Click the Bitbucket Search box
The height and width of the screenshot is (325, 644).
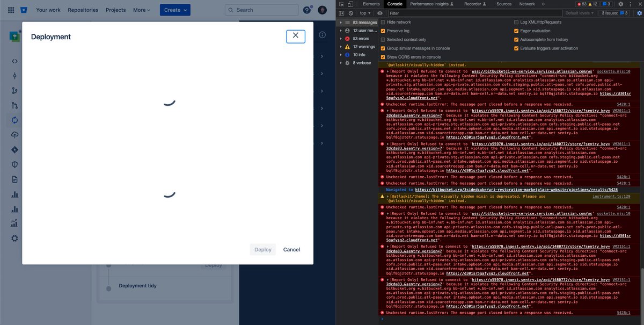(x=262, y=10)
